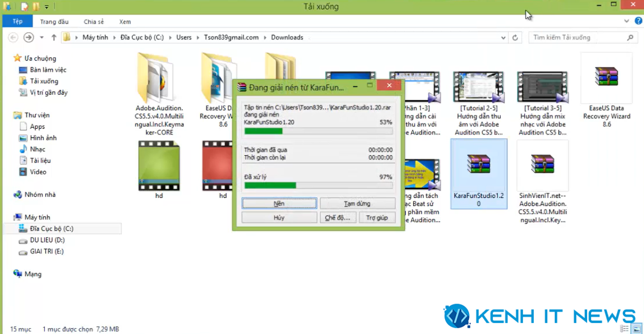Open Tài liệu library

coord(40,160)
